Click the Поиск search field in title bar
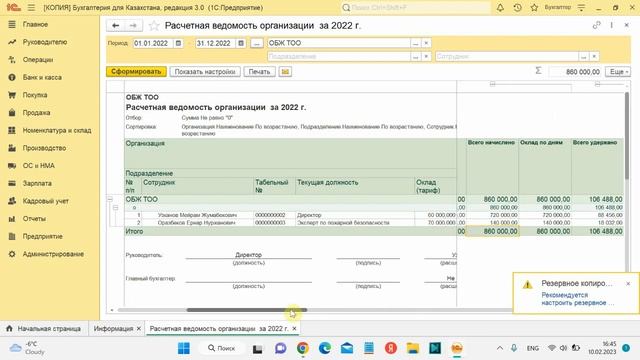This screenshot has height=360, width=640. pyautogui.click(x=416, y=7)
